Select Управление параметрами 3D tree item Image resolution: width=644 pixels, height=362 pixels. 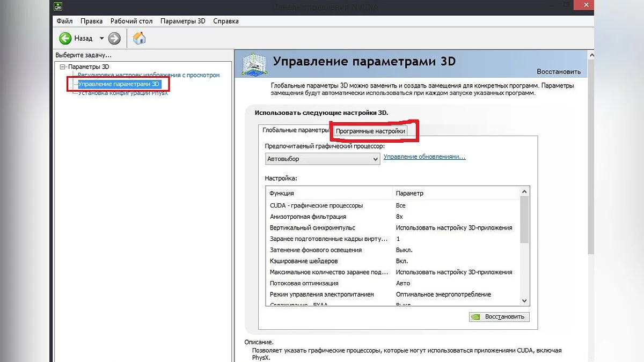click(119, 84)
